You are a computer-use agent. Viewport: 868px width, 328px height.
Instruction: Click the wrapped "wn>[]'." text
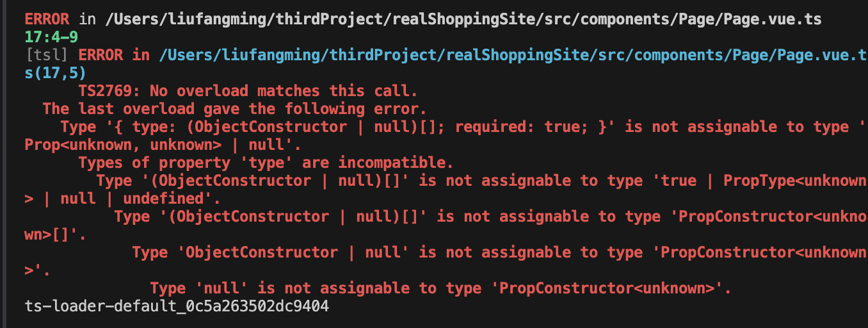click(55, 234)
